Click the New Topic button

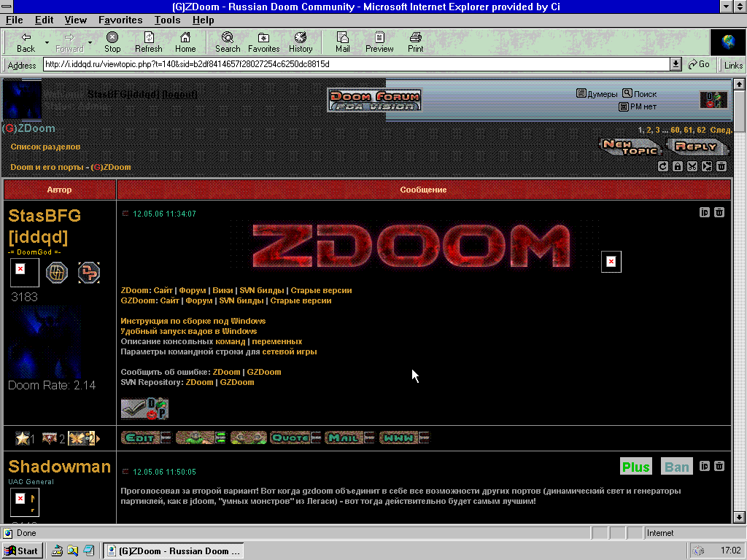[x=630, y=146]
